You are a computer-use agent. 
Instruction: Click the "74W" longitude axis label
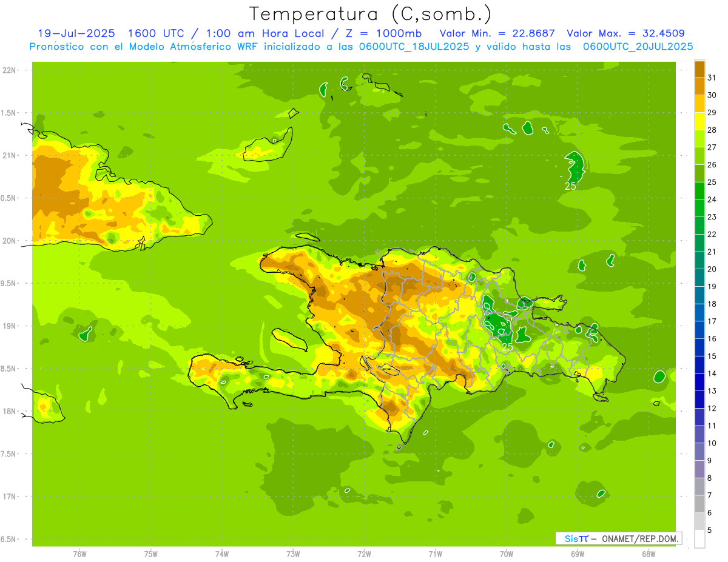[221, 554]
